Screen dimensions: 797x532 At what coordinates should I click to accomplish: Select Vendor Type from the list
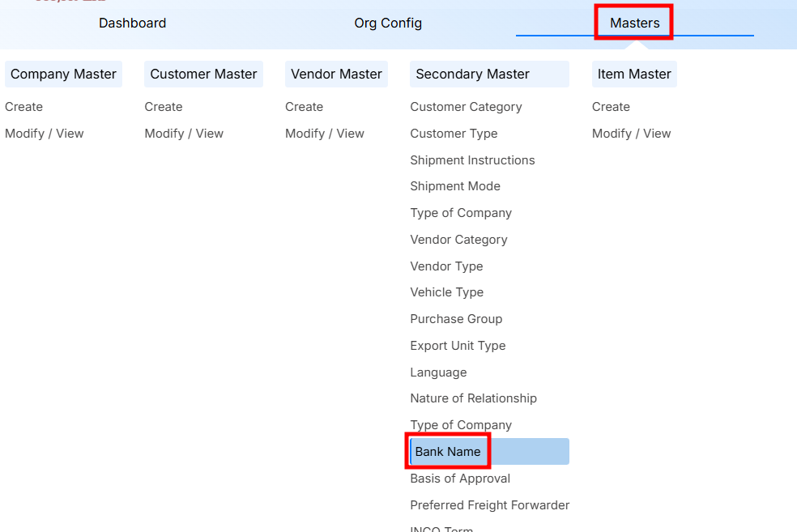(446, 266)
